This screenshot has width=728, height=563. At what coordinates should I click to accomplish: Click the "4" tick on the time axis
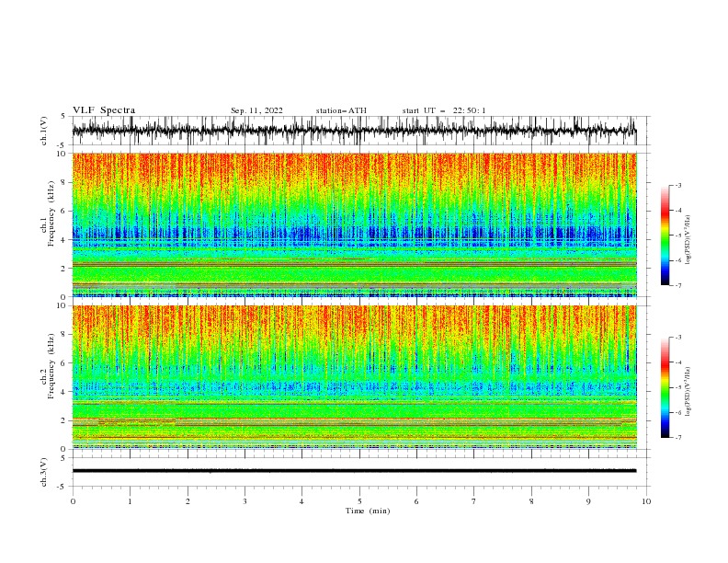tap(301, 501)
